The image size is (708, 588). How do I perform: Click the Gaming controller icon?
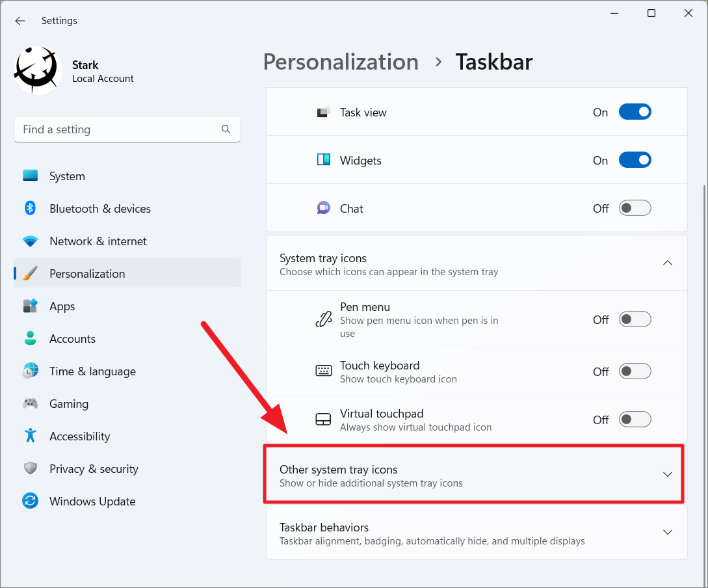click(x=30, y=404)
